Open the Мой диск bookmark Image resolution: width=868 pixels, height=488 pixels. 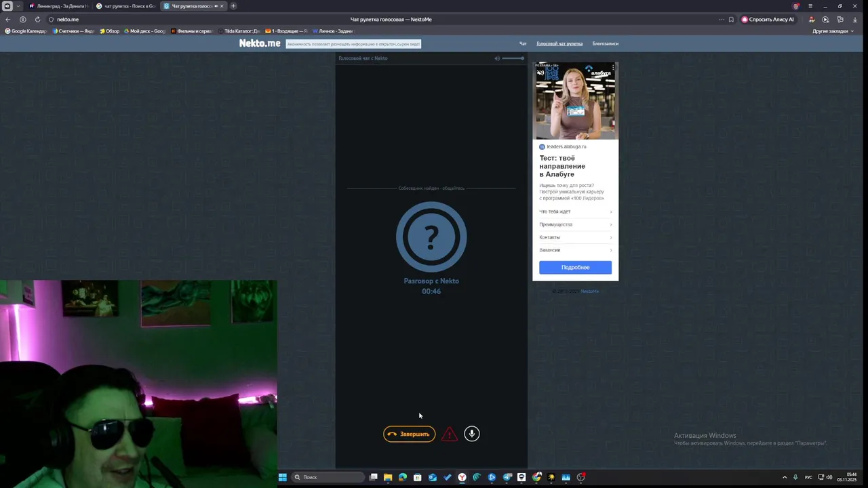(145, 31)
